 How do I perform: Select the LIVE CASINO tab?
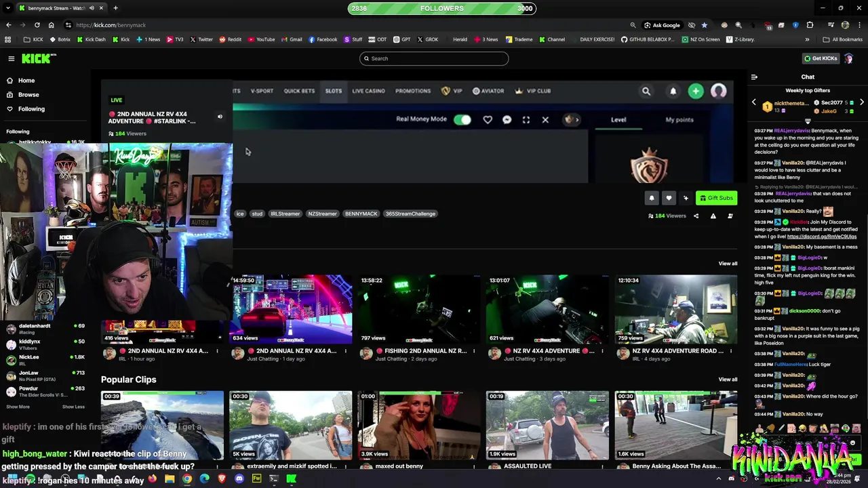(x=368, y=91)
